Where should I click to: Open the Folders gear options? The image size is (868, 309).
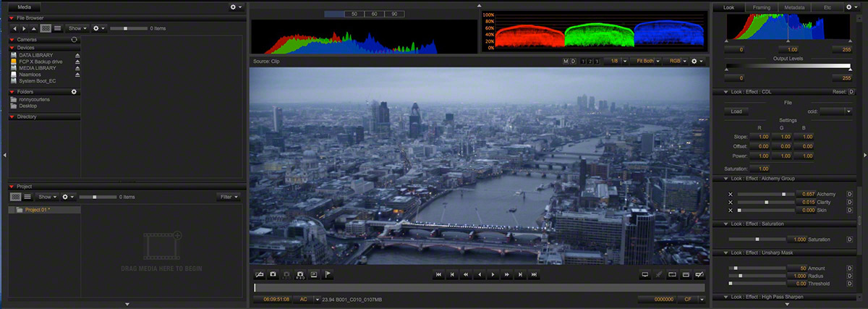(x=74, y=92)
